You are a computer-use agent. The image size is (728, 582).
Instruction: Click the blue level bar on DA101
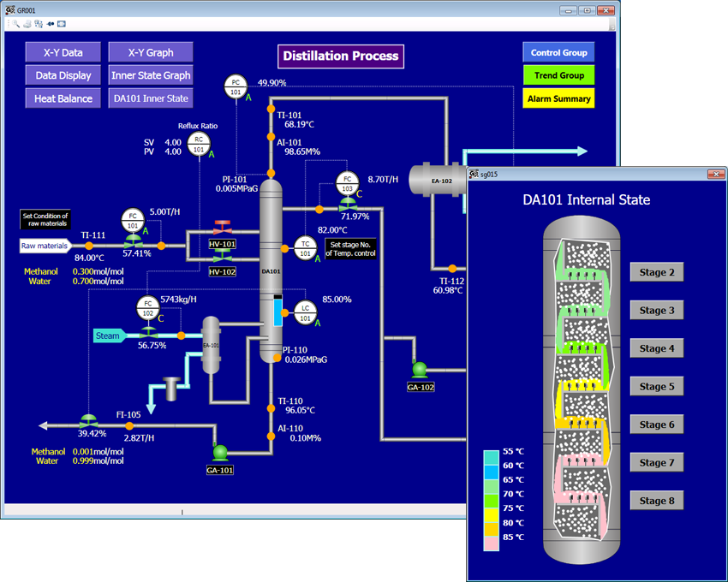277,312
